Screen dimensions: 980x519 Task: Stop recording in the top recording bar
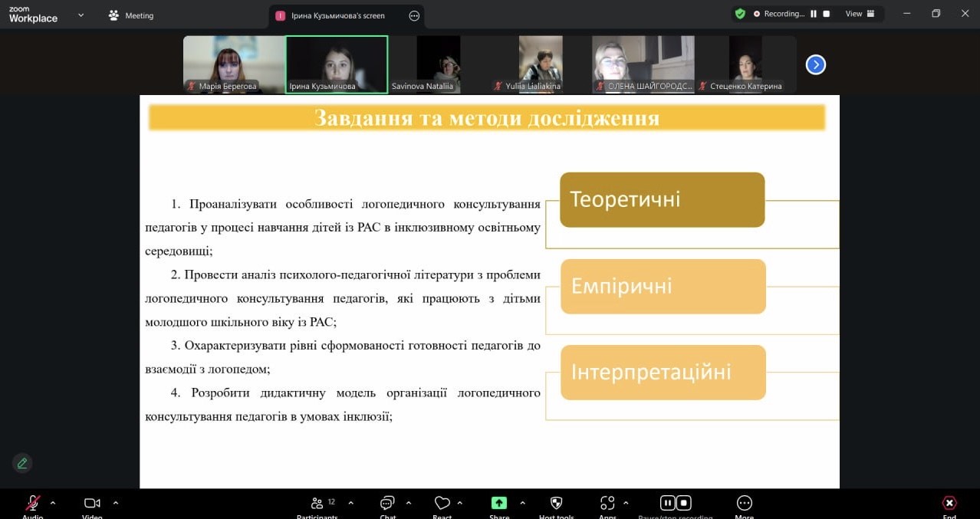pos(826,14)
